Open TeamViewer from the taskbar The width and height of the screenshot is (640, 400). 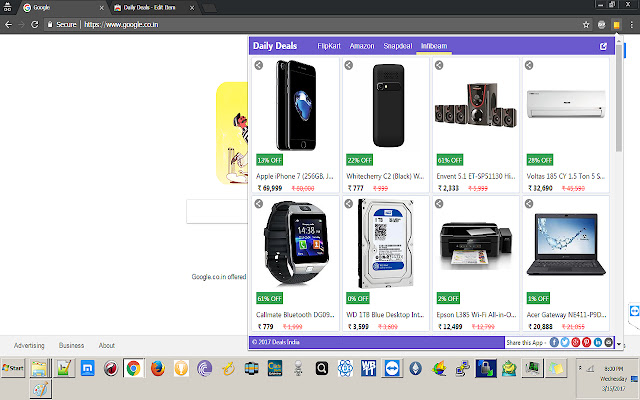tap(392, 368)
